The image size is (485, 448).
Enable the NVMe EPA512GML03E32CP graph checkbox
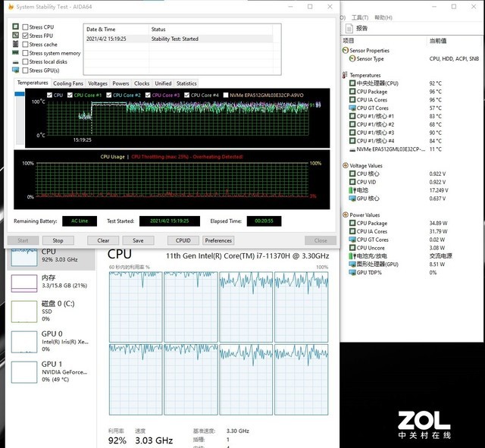[226, 95]
